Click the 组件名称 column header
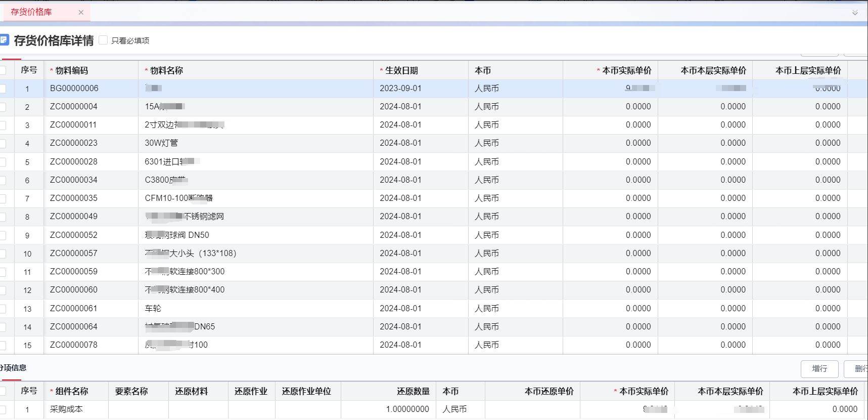The width and height of the screenshot is (868, 420). click(x=71, y=391)
